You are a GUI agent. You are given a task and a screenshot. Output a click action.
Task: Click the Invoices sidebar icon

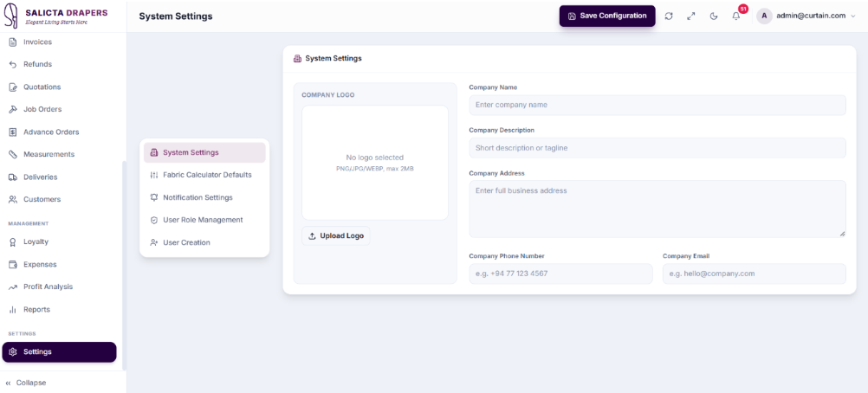click(x=13, y=42)
